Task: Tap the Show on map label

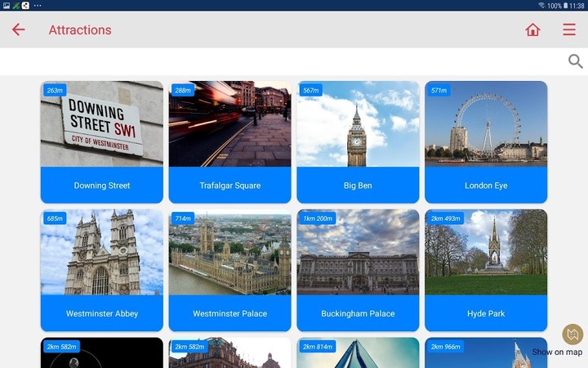Action: (x=557, y=352)
